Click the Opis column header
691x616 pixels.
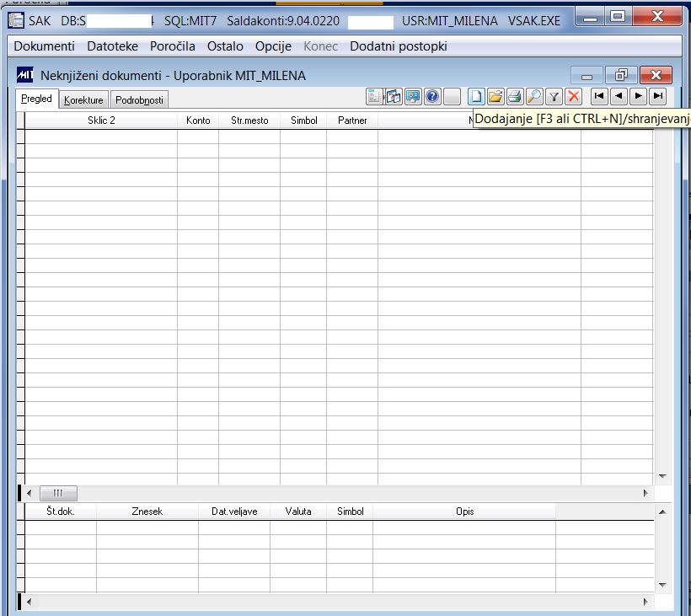click(464, 512)
